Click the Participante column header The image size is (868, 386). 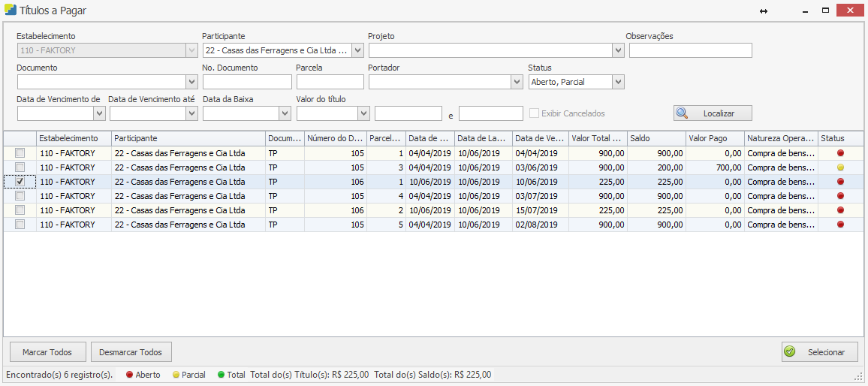tap(188, 139)
